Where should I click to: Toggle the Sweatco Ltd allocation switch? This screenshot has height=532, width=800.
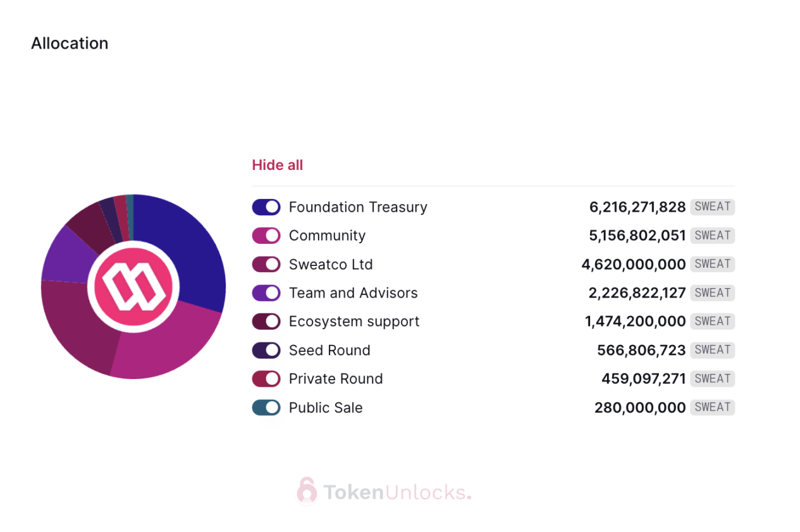[x=266, y=264]
